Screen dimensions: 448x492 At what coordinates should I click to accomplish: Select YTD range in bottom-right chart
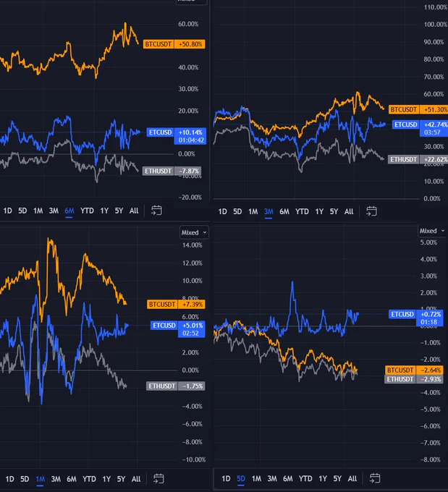coord(305,478)
